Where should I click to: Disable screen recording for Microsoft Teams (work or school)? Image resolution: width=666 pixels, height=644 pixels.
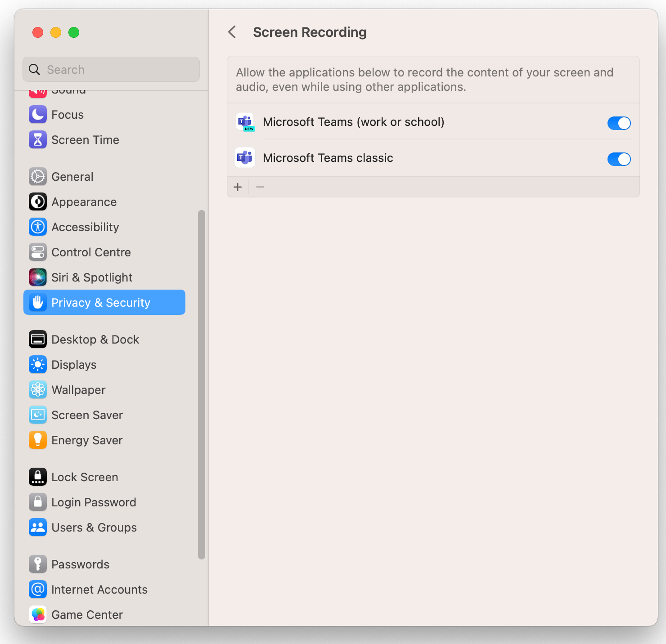click(619, 123)
